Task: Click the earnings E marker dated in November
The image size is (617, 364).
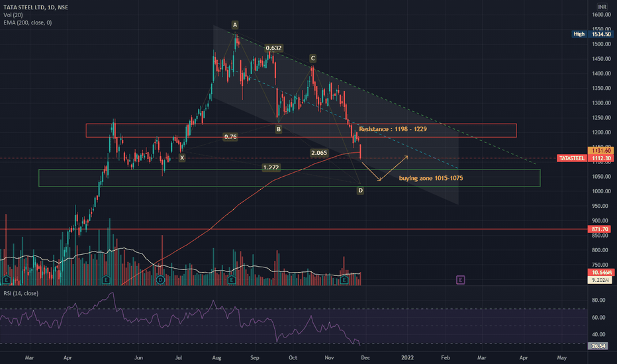Action: 344,280
